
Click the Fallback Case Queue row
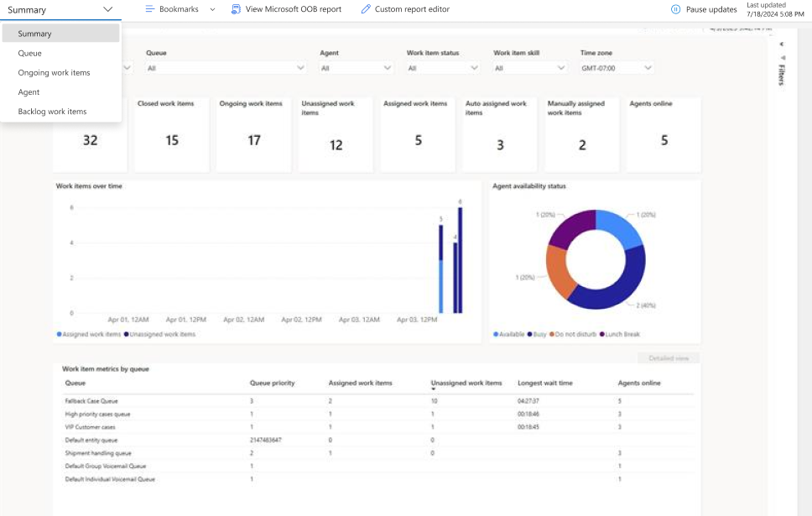click(x=377, y=401)
